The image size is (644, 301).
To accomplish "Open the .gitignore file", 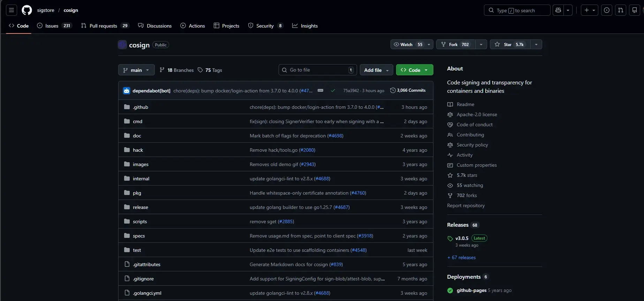I will coord(143,279).
